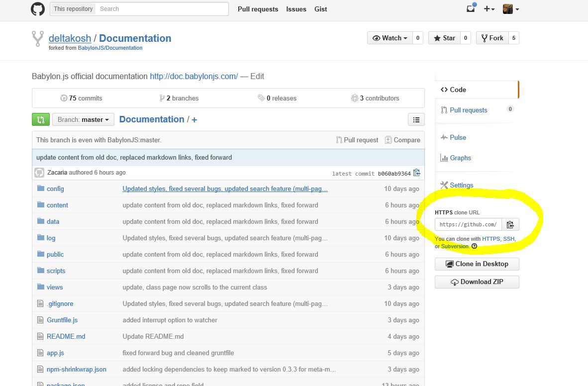Open deltakosh user profile link
The height and width of the screenshot is (386, 588).
(70, 38)
